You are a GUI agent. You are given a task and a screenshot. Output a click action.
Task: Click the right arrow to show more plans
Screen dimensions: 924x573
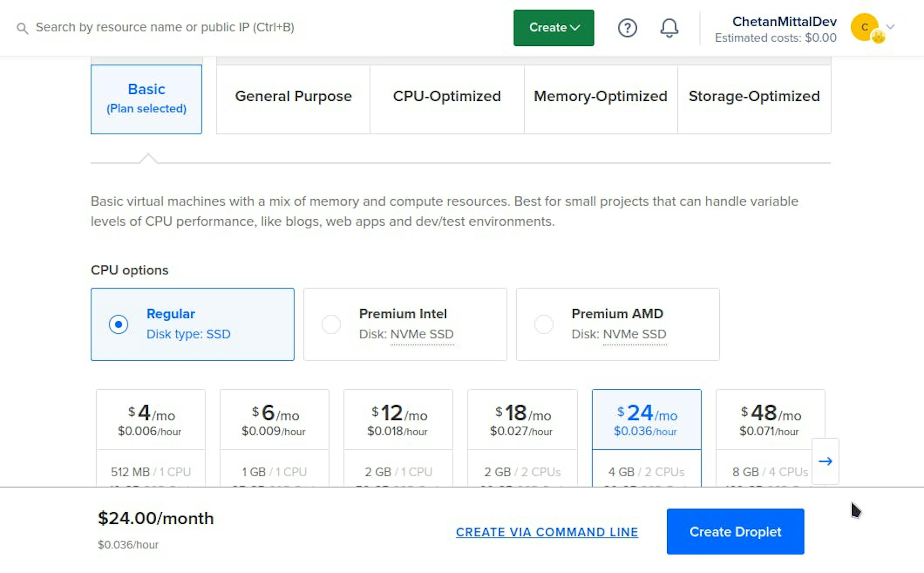tap(825, 461)
